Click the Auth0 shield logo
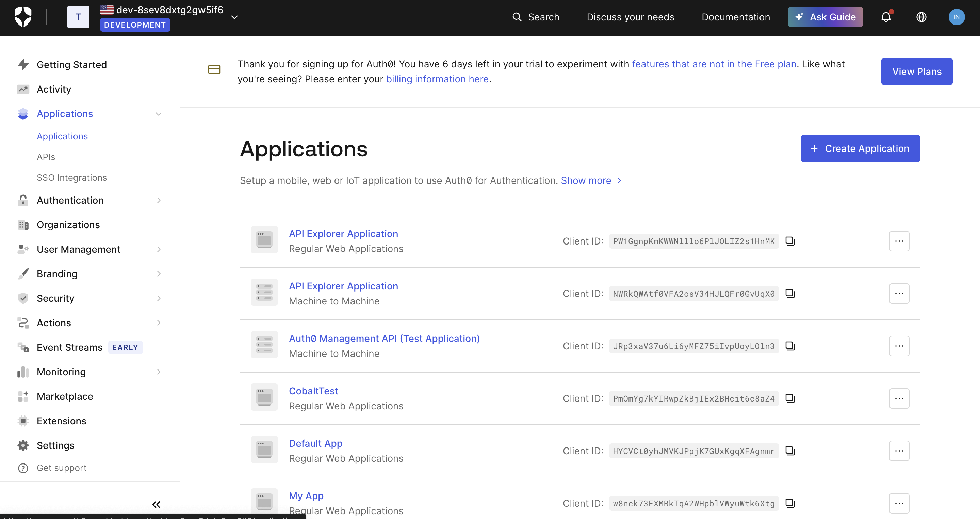 click(x=23, y=17)
